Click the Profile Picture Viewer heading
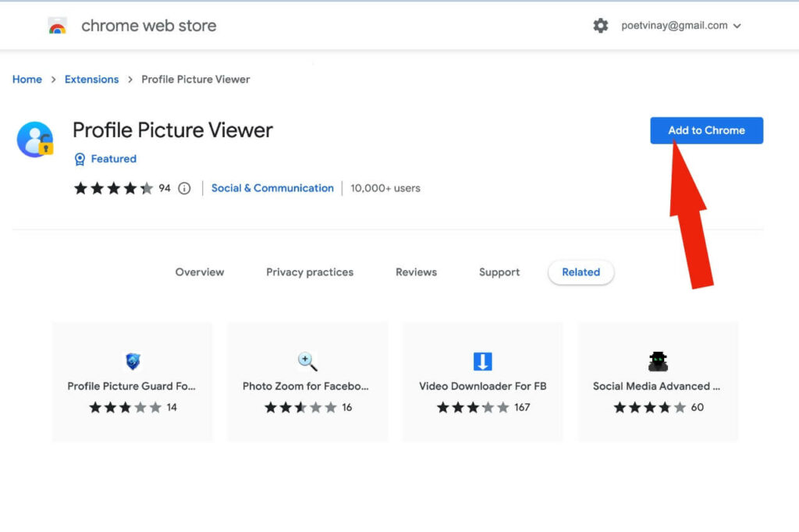 pos(172,130)
